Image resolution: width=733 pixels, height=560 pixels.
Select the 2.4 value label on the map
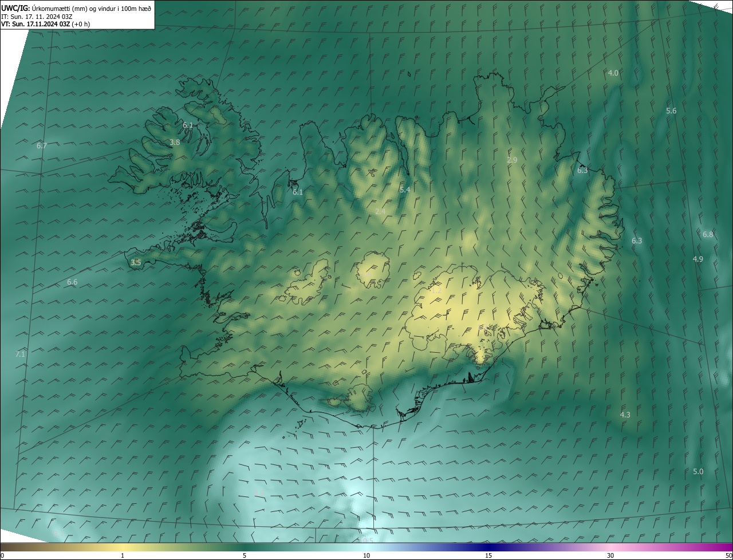click(x=380, y=211)
